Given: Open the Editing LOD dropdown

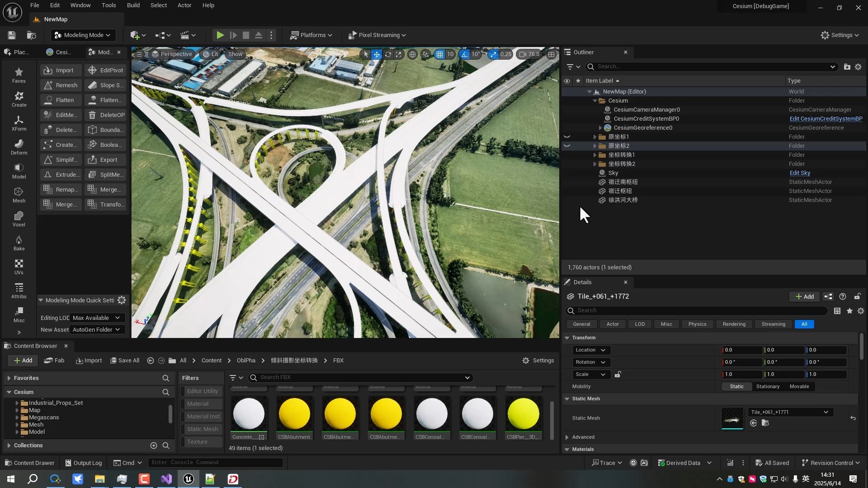Looking at the screenshot, I should click(x=96, y=318).
